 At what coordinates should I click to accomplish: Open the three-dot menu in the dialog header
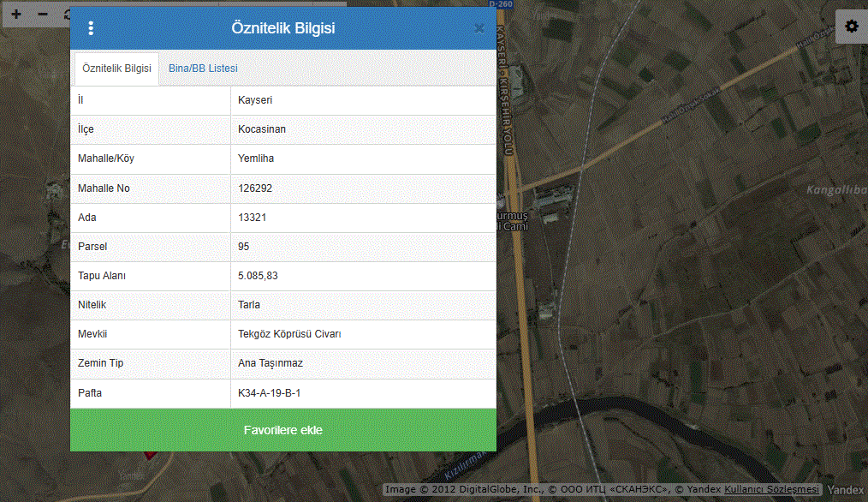pos(91,28)
